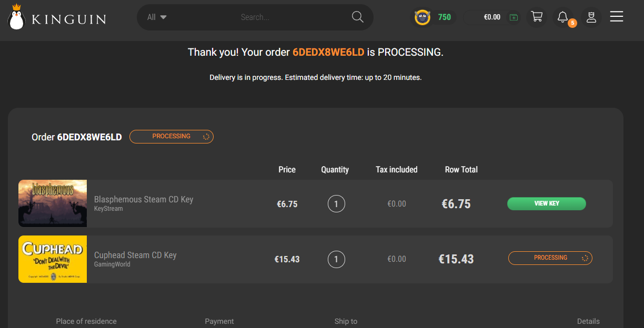Screen dimensions: 644x328
Task: Click the Blasphemous game thumbnail
Action: tap(53, 203)
